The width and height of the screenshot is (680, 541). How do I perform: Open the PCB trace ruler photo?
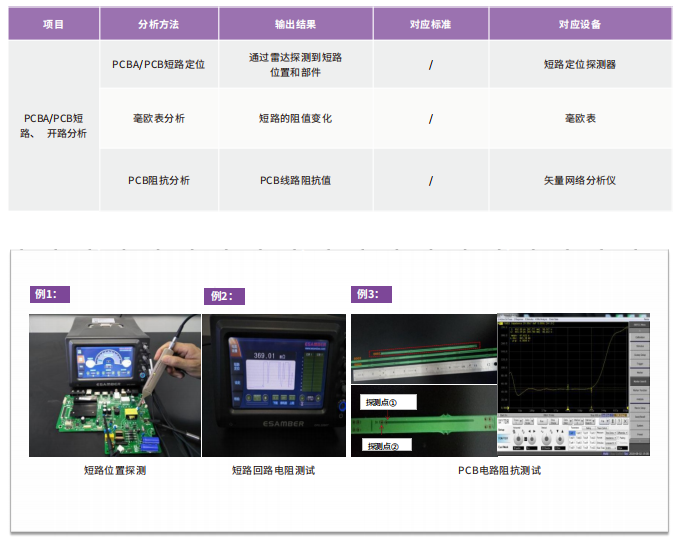(x=423, y=350)
